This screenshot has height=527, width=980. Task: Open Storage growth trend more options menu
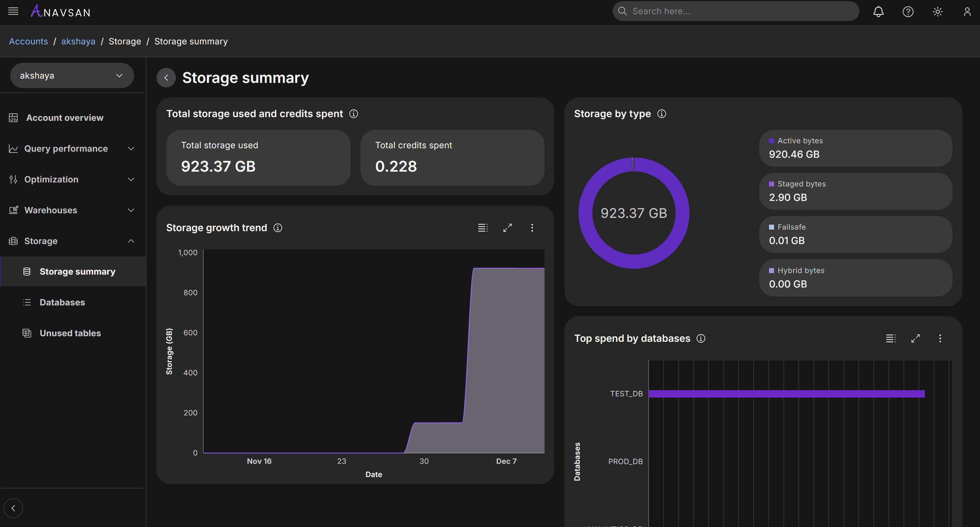click(532, 228)
